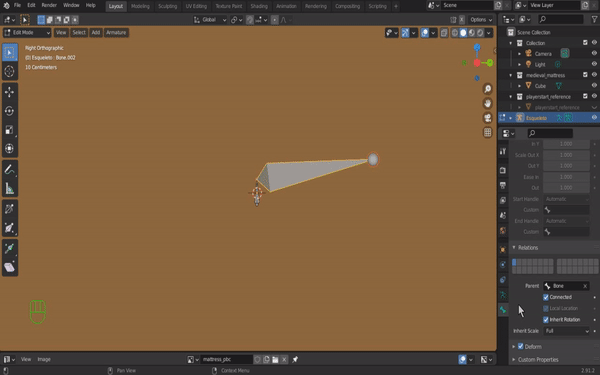
Task: Hide the Light object in outliner
Action: [x=594, y=64]
